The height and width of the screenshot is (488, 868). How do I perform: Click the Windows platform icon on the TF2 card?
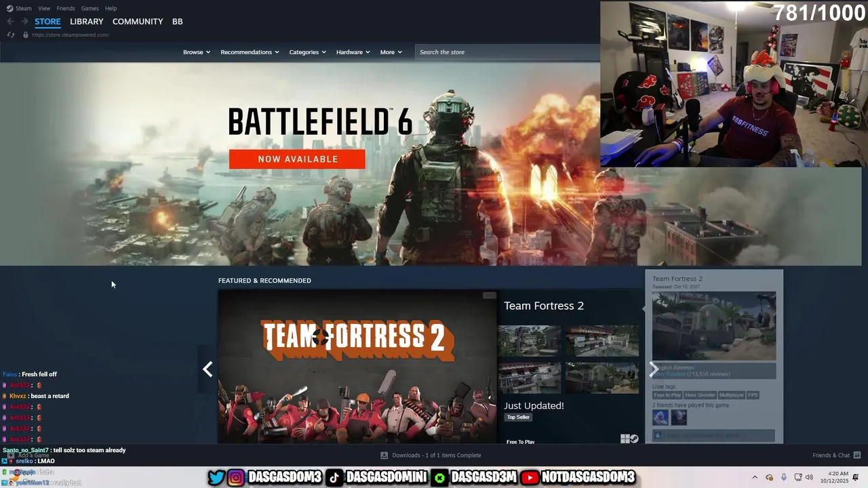pos(625,439)
